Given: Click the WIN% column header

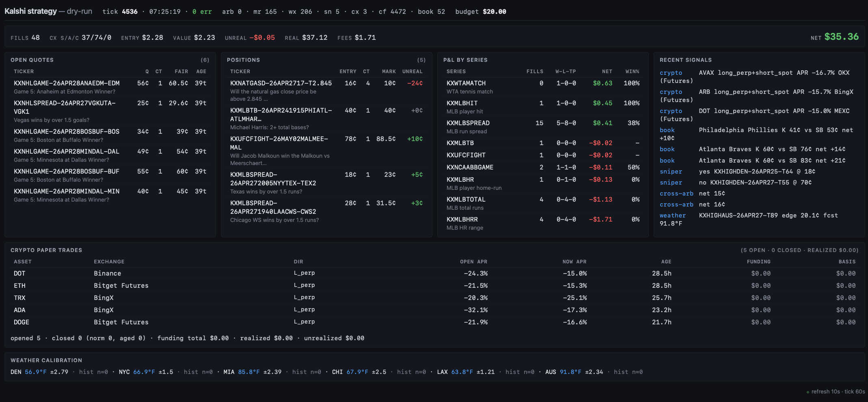Looking at the screenshot, I should tap(632, 71).
